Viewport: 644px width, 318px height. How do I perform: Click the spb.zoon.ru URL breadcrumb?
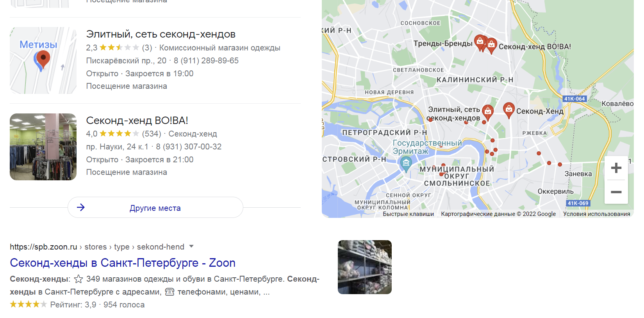[43, 247]
